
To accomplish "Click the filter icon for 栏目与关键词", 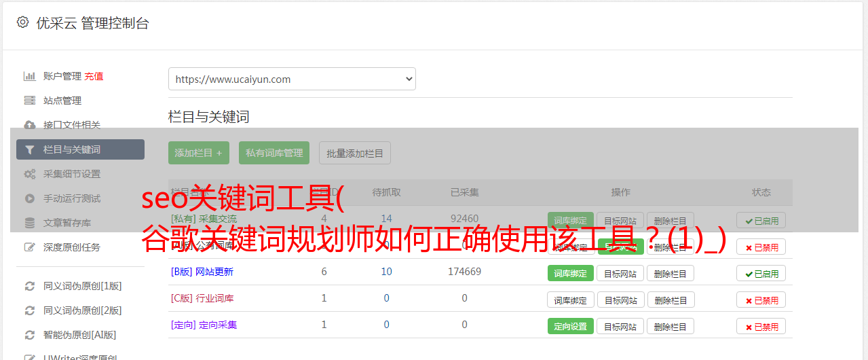I will pos(30,149).
